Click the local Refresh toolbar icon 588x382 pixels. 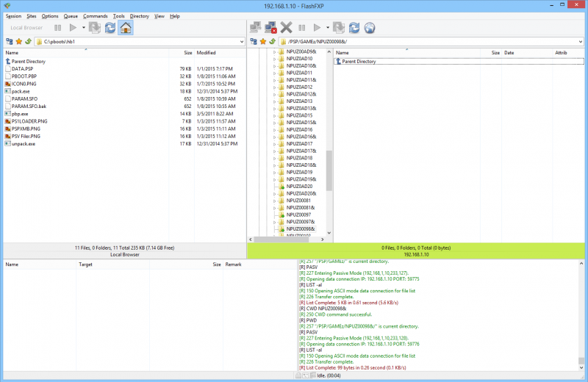click(110, 28)
